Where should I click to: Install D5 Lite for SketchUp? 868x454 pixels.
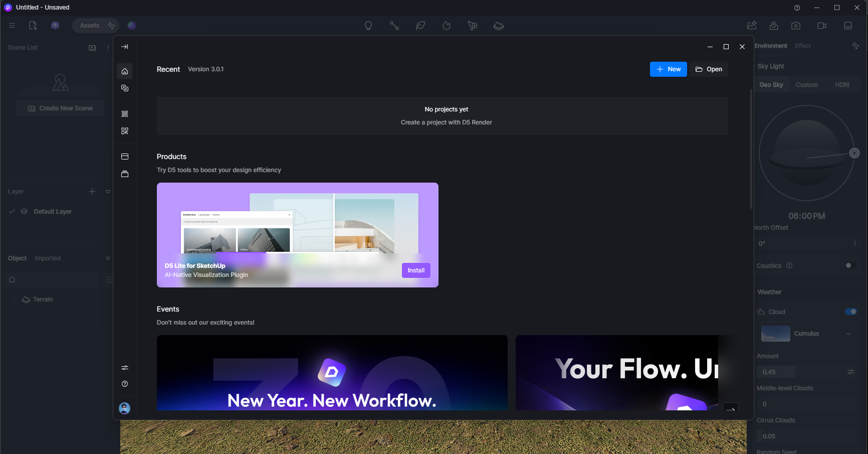416,270
